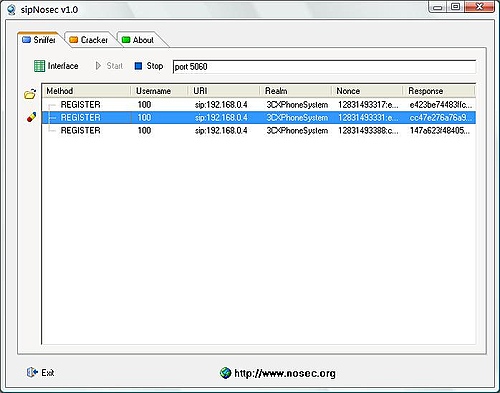Viewport: 500px width, 393px height.
Task: Click response cc47e276a76a9... cell
Action: [441, 118]
